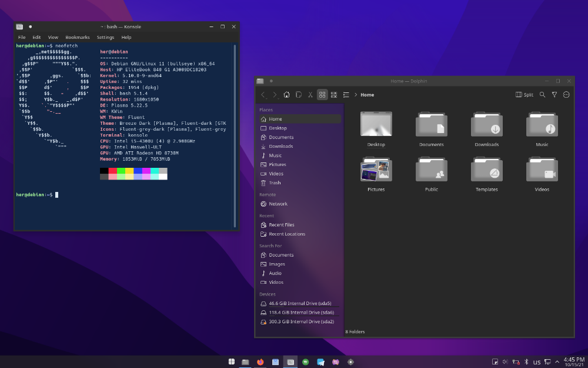Select the Templates folder icon
Viewport: 588px width, 368px height.
point(487,169)
